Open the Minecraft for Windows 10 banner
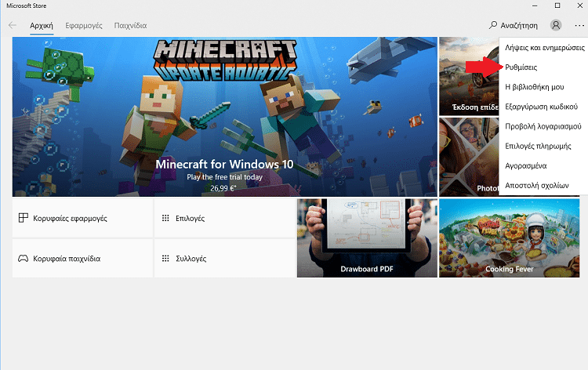 [225, 117]
